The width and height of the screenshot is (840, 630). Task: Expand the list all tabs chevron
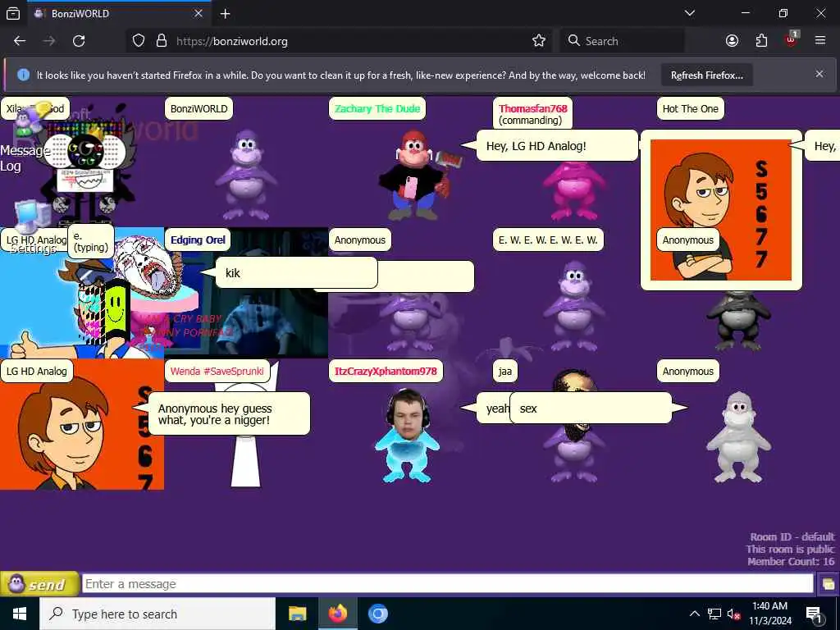point(690,13)
